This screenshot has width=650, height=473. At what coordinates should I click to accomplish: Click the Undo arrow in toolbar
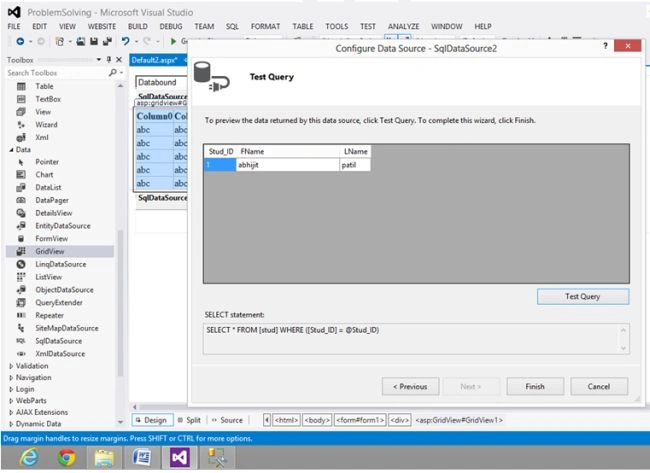[x=126, y=41]
